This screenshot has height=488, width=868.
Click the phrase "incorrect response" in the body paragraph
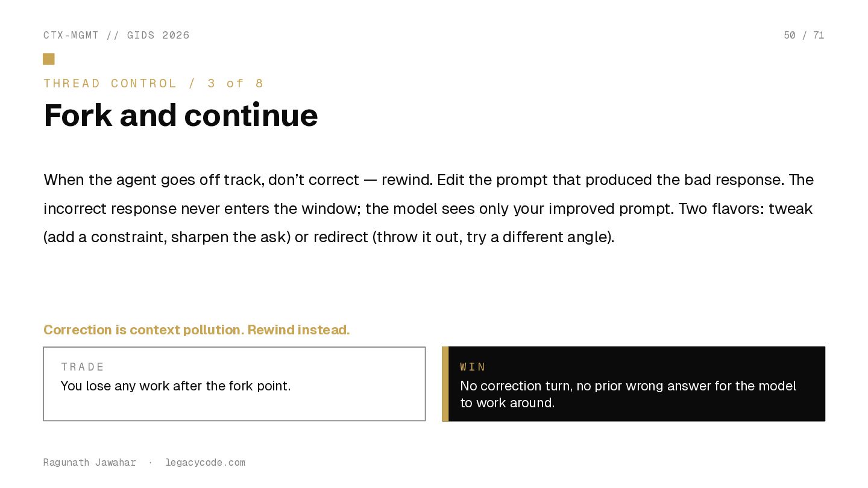pos(110,209)
